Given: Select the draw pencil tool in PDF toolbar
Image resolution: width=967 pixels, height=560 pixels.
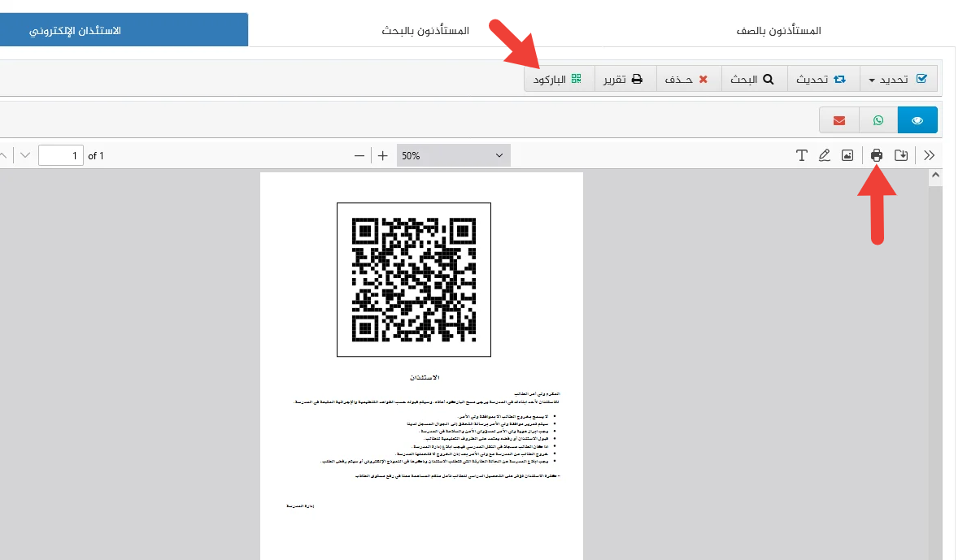Looking at the screenshot, I should click(825, 155).
